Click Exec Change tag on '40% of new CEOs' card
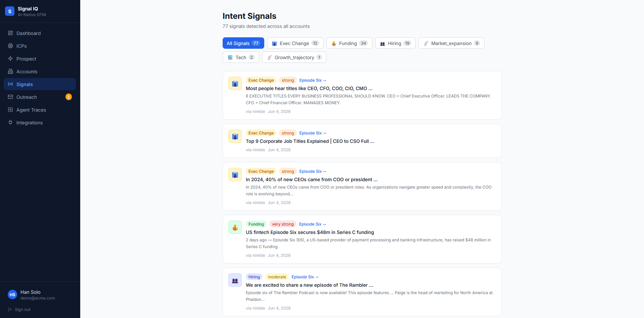644x318 pixels. (261, 171)
